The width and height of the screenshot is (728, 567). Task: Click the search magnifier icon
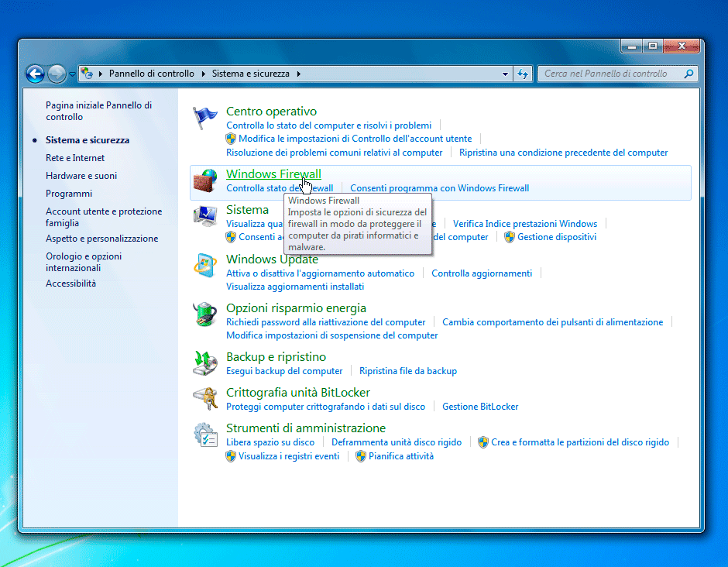pyautogui.click(x=689, y=74)
